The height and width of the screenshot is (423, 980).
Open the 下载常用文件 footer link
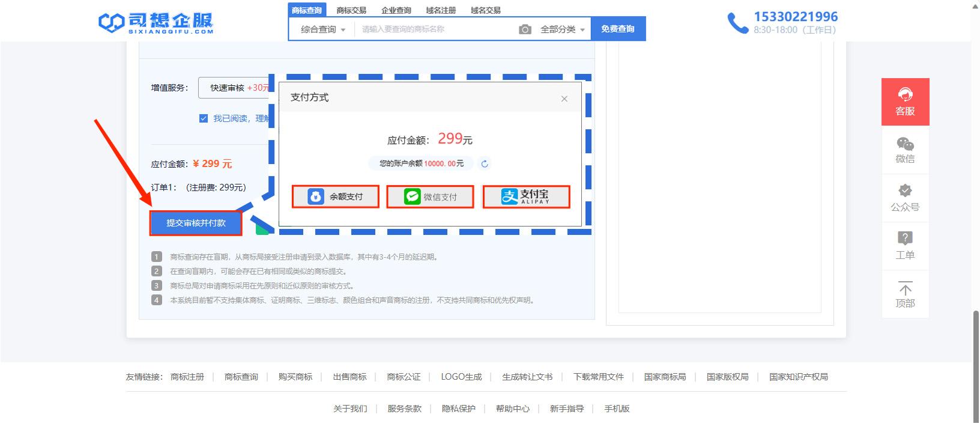pos(599,377)
